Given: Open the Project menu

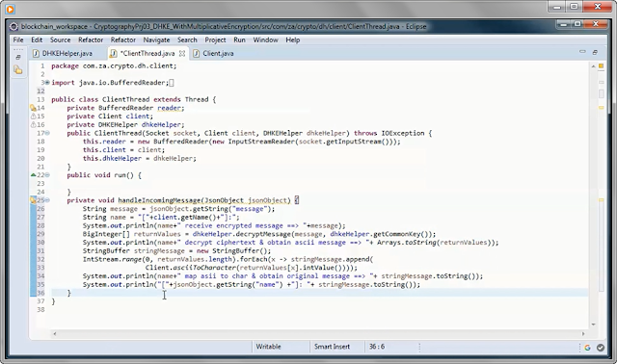Looking at the screenshot, I should 215,39.
